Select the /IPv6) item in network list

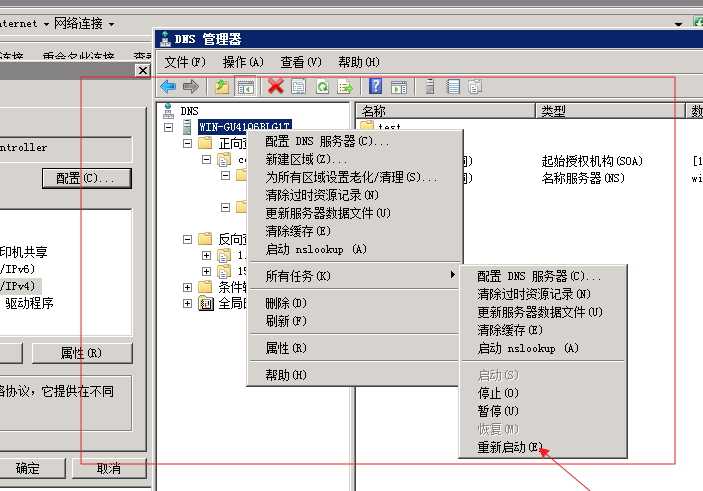pos(18,269)
